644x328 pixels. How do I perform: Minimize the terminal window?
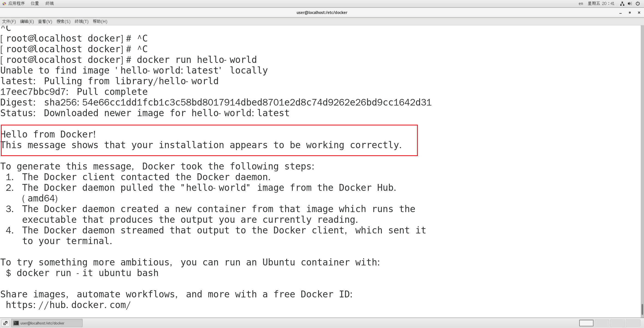coord(621,13)
